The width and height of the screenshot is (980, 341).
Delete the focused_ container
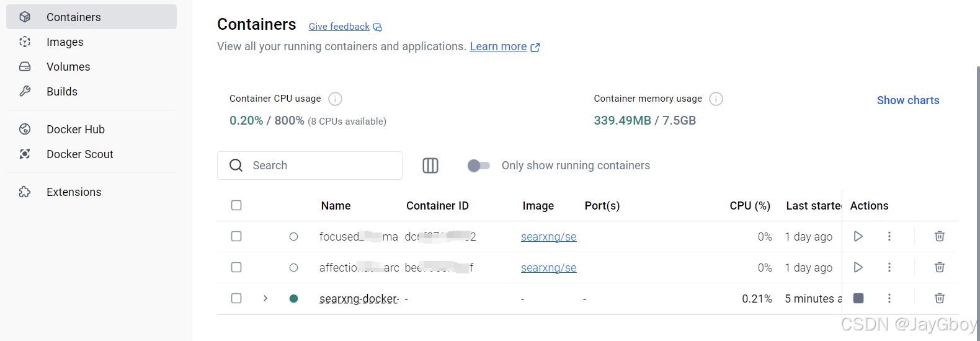(x=940, y=236)
